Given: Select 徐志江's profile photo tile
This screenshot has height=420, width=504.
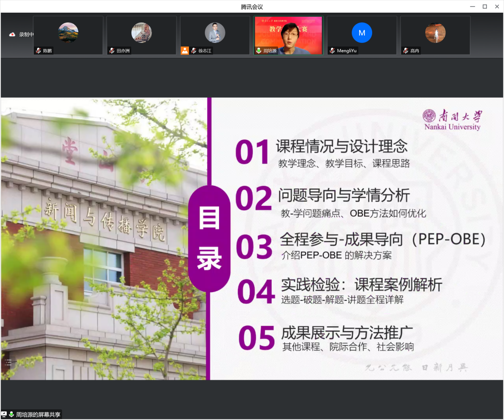Looking at the screenshot, I should tap(215, 33).
